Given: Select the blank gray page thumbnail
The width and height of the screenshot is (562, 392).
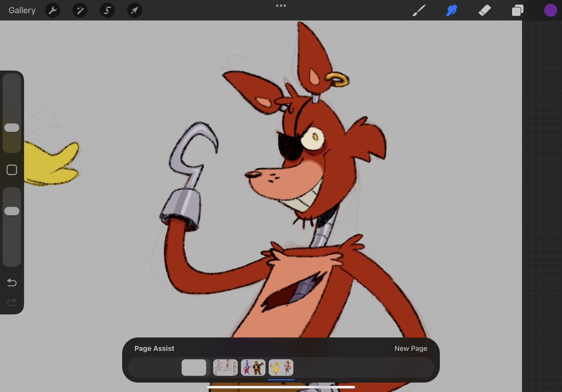Looking at the screenshot, I should tap(194, 367).
